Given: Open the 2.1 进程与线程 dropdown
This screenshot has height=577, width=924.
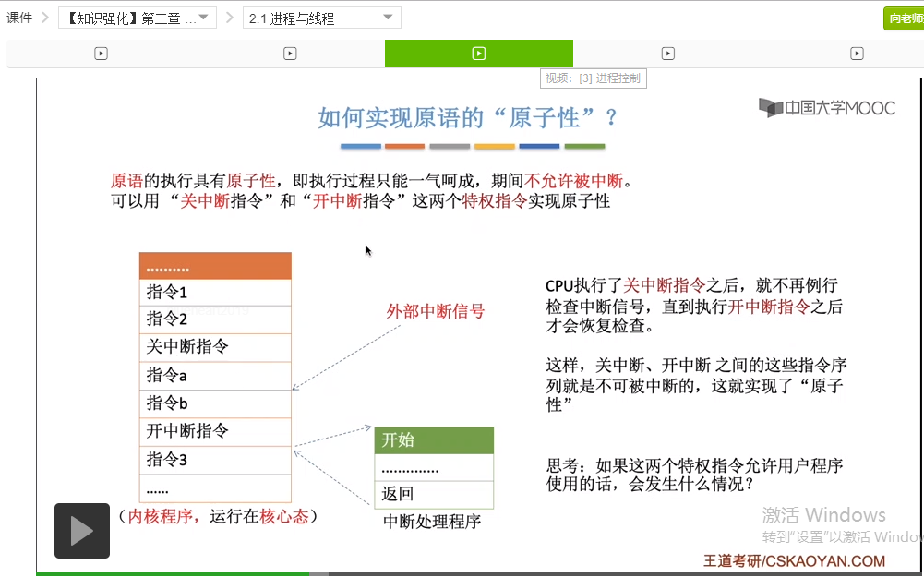Looking at the screenshot, I should coord(322,18).
